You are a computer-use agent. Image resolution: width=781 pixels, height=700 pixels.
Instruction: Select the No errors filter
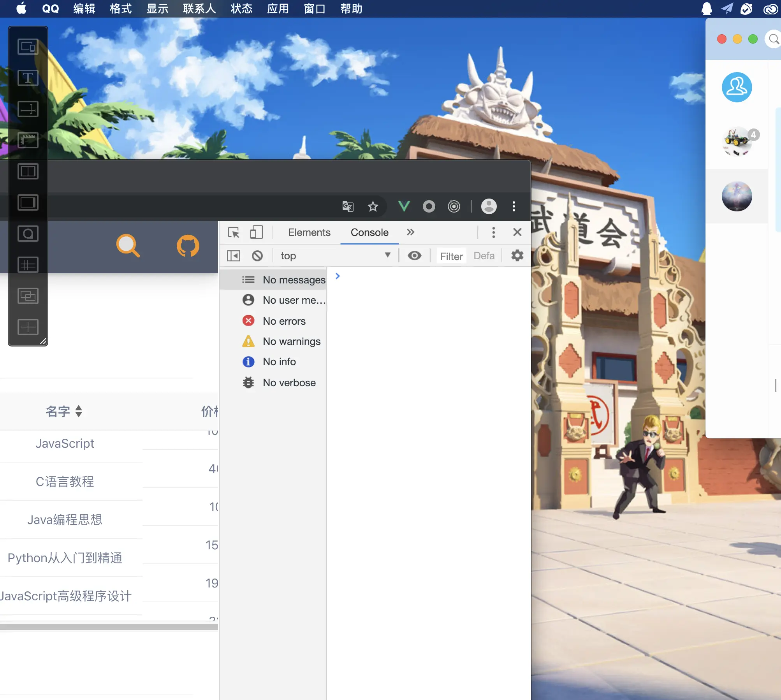pos(284,321)
